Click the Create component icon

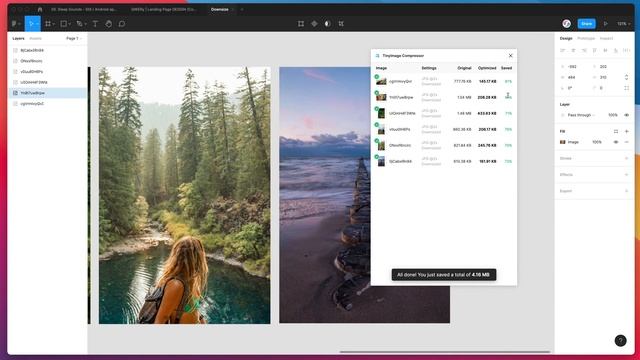tap(314, 24)
